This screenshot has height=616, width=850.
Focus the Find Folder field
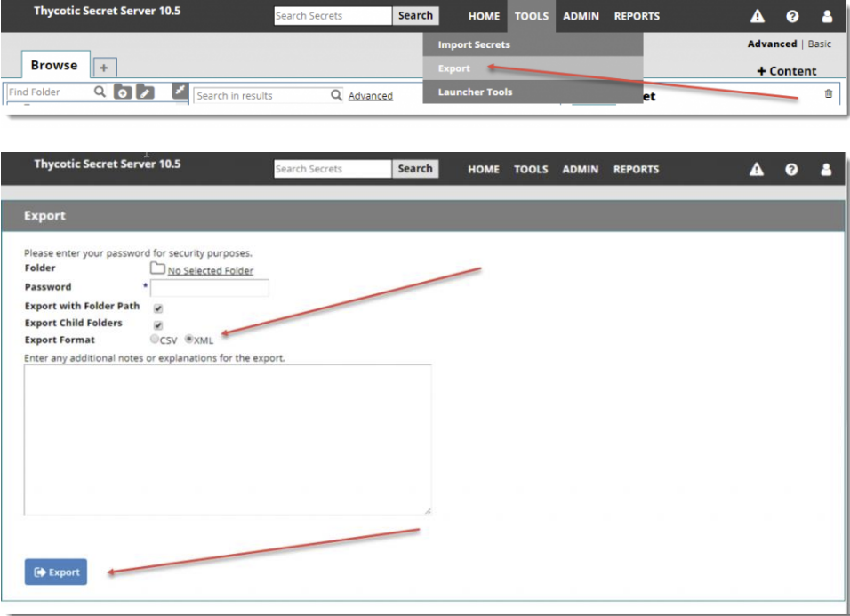point(50,92)
